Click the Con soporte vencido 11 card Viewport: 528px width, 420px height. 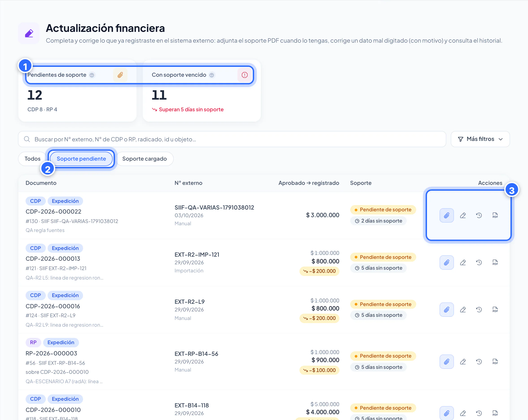(x=202, y=91)
